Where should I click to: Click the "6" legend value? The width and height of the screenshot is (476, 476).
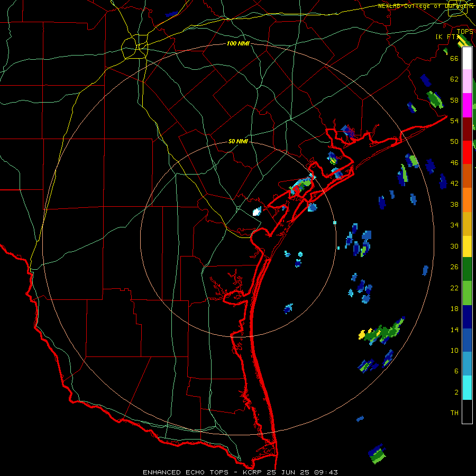[456, 371]
